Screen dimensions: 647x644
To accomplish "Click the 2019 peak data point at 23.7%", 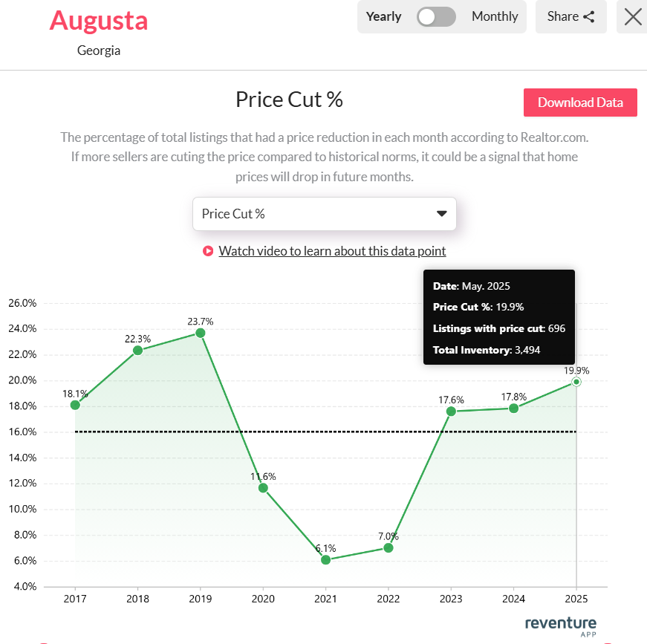I will (x=200, y=332).
